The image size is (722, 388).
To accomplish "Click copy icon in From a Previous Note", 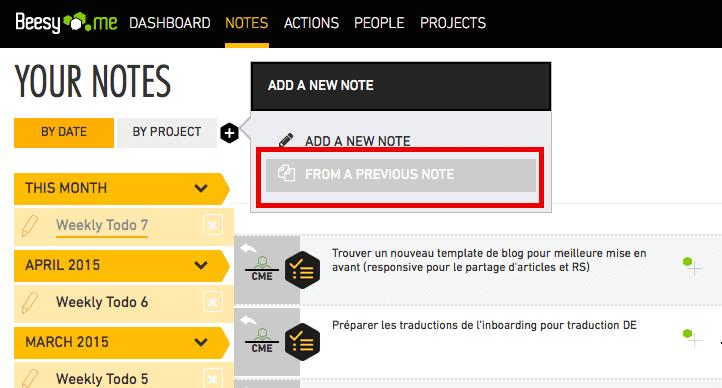I will [x=286, y=174].
